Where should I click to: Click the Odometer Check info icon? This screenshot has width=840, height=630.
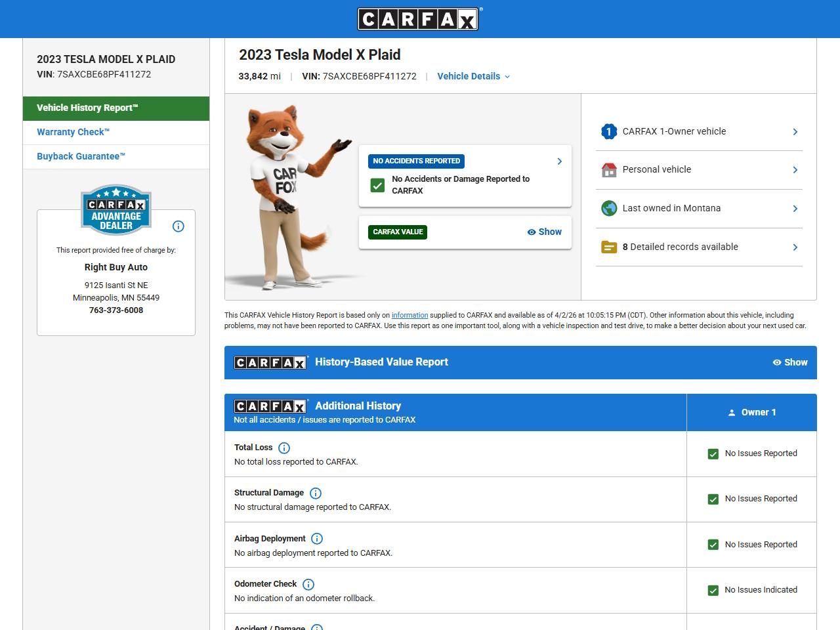point(308,585)
